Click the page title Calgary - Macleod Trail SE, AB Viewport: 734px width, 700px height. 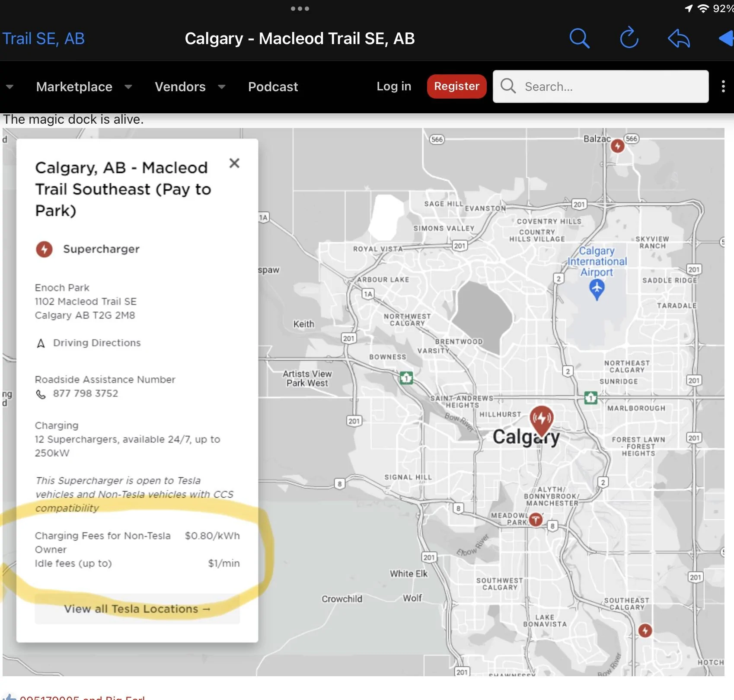pyautogui.click(x=300, y=38)
